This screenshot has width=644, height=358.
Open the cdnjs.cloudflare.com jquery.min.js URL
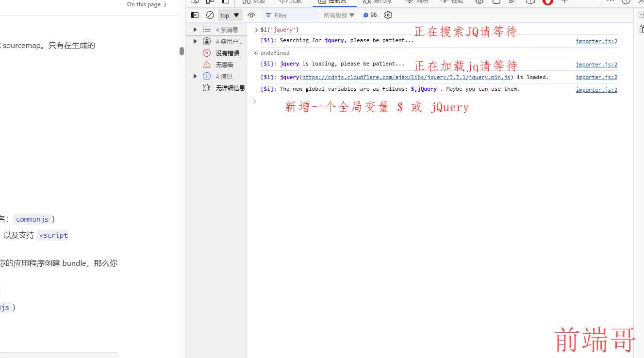406,77
